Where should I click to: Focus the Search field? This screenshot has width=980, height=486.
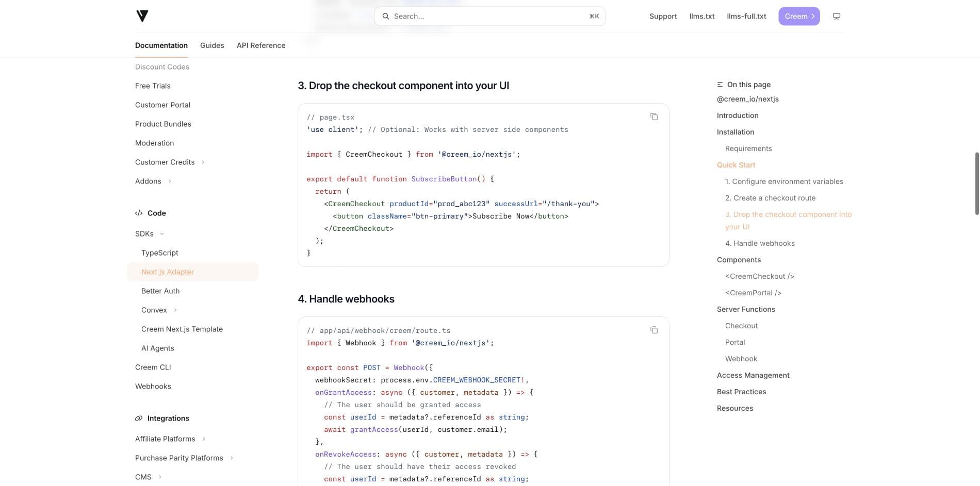coord(489,16)
